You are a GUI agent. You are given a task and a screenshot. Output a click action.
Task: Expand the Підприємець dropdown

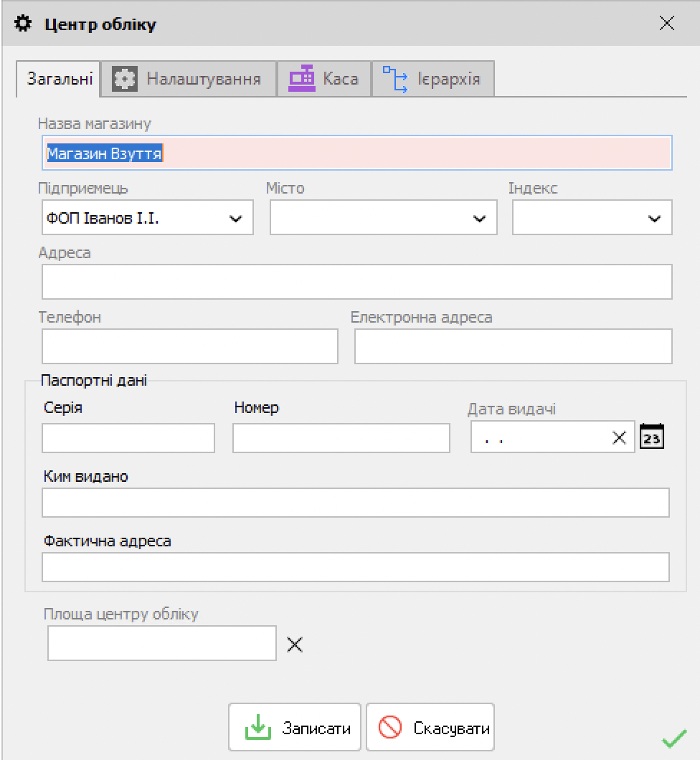pyautogui.click(x=235, y=219)
